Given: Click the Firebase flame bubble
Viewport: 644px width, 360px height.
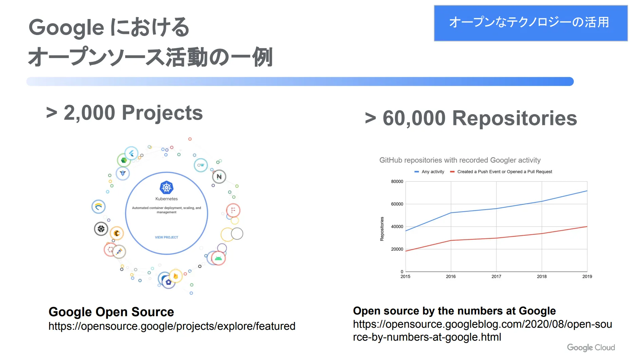Looking at the screenshot, I should 175,276.
